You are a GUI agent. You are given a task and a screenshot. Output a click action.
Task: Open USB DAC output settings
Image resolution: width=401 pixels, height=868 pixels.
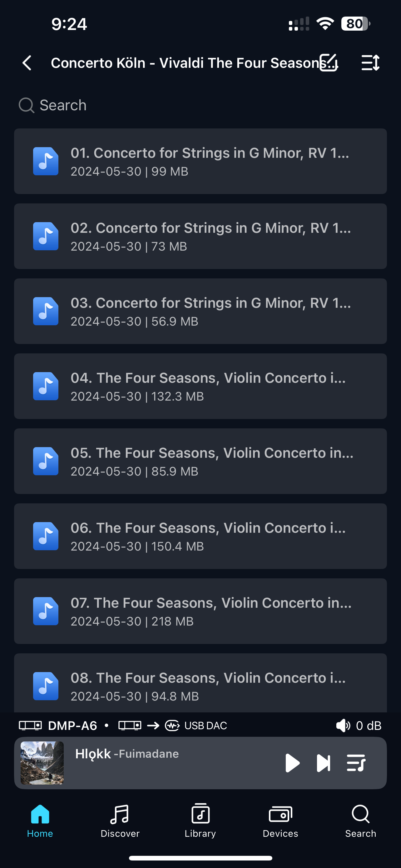pyautogui.click(x=195, y=726)
